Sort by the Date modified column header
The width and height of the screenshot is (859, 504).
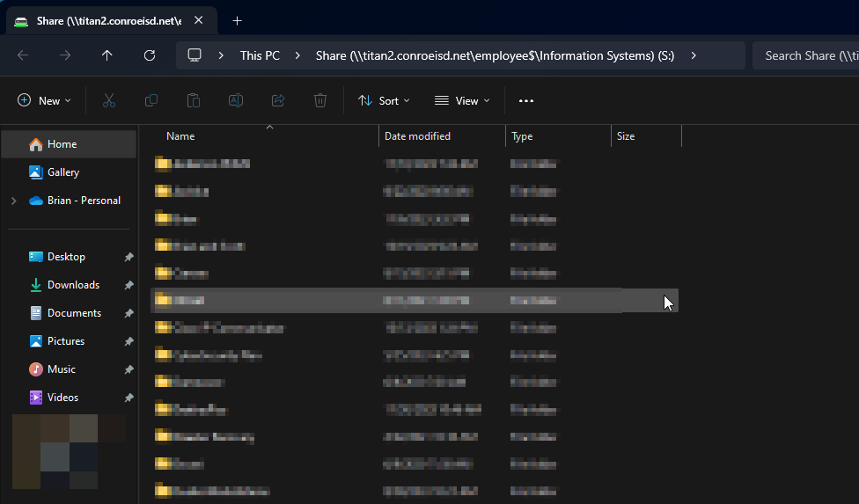[x=417, y=136]
